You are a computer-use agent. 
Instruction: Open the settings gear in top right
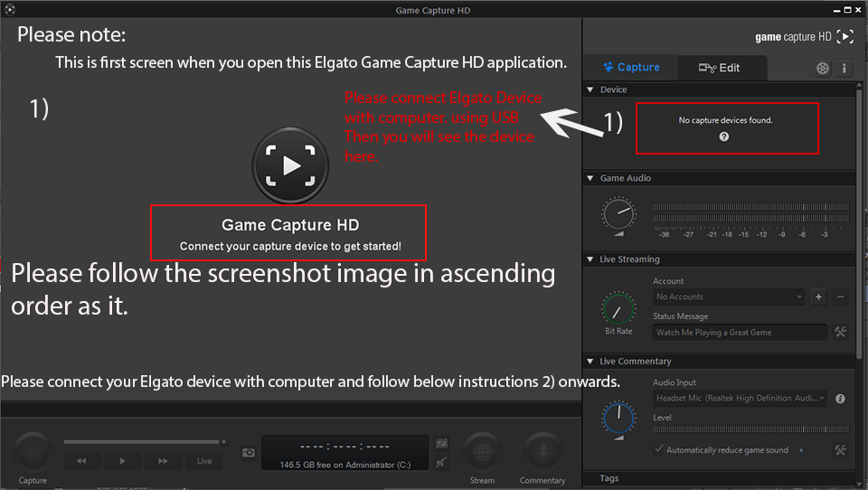823,68
